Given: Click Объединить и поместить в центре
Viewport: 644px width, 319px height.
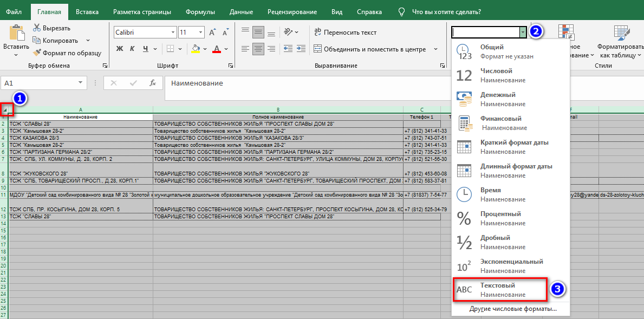Looking at the screenshot, I should click(374, 49).
